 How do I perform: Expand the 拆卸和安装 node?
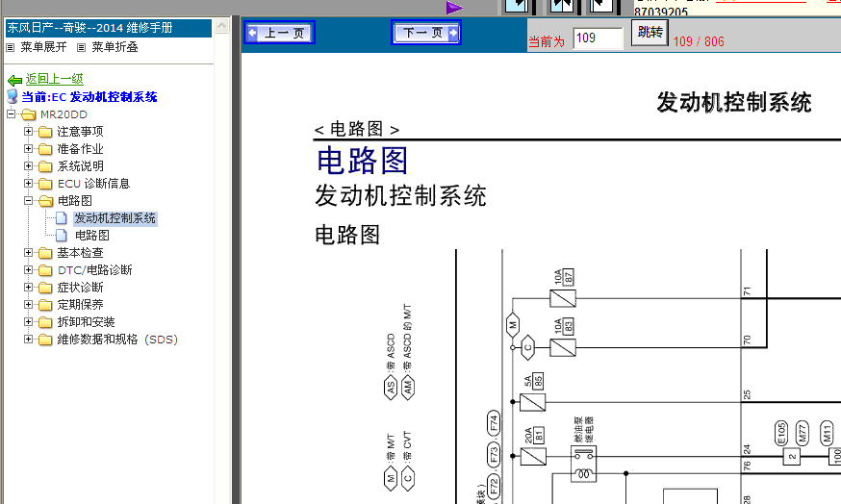click(x=29, y=321)
